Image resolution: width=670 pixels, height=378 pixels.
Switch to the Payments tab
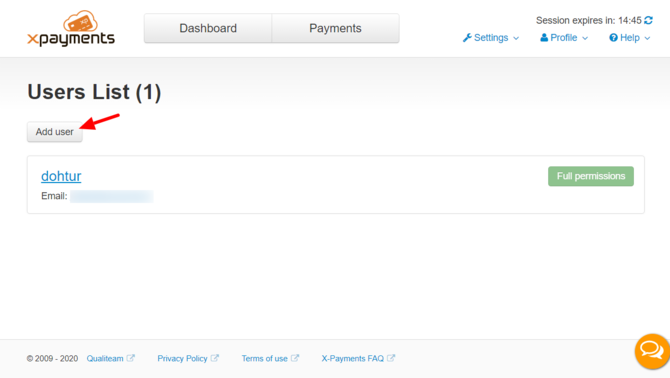coord(335,28)
